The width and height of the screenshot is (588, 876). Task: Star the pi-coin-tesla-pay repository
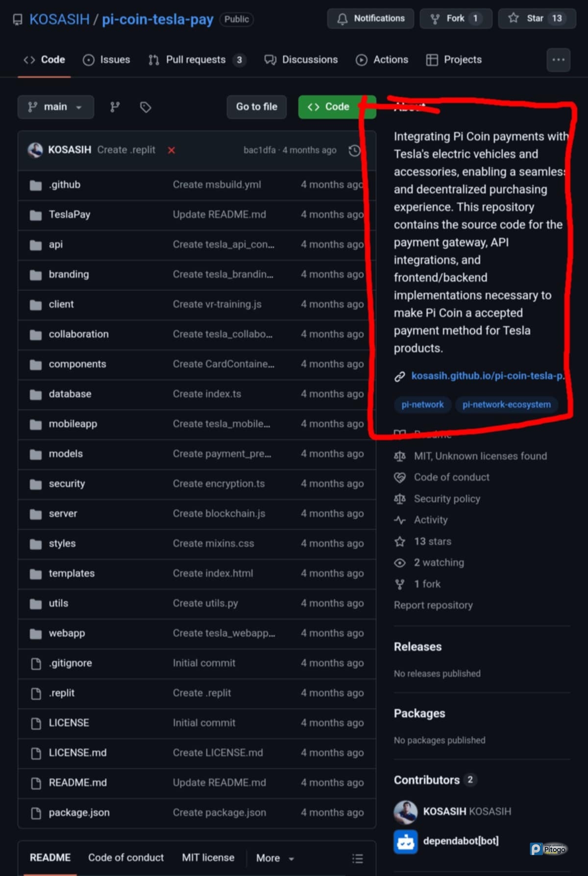point(537,19)
